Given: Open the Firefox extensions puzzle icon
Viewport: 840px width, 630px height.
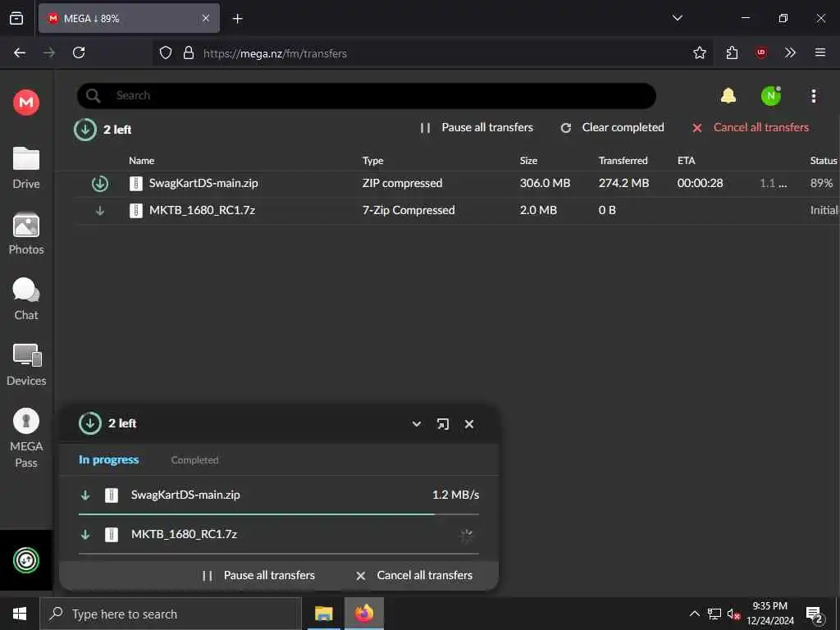Looking at the screenshot, I should pyautogui.click(x=732, y=52).
